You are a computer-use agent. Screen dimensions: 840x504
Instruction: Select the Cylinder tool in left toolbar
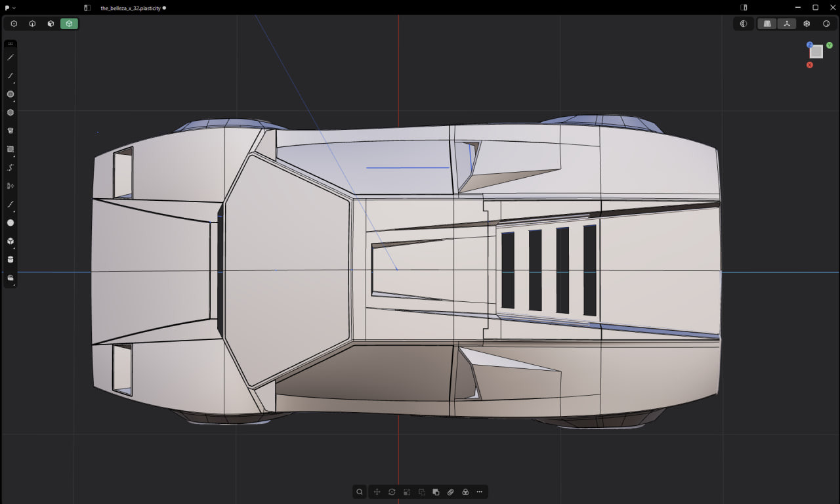tap(10, 260)
